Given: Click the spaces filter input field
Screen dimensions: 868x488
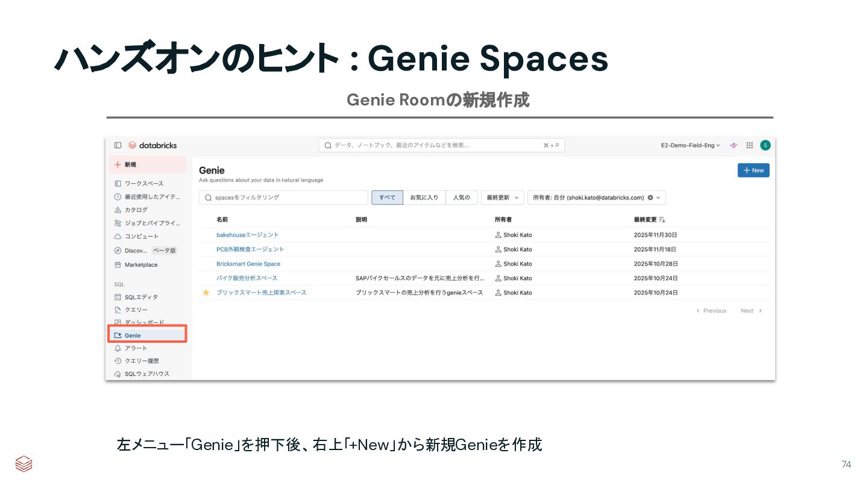Looking at the screenshot, I should [283, 198].
